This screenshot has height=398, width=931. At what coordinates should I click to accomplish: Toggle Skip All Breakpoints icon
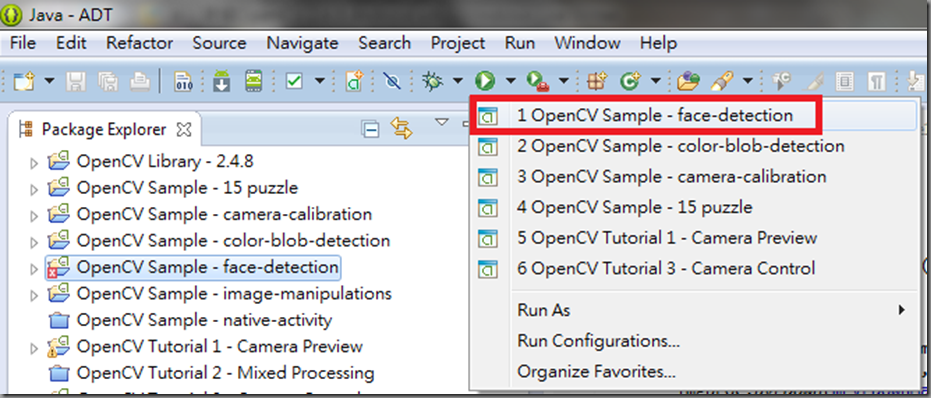392,81
